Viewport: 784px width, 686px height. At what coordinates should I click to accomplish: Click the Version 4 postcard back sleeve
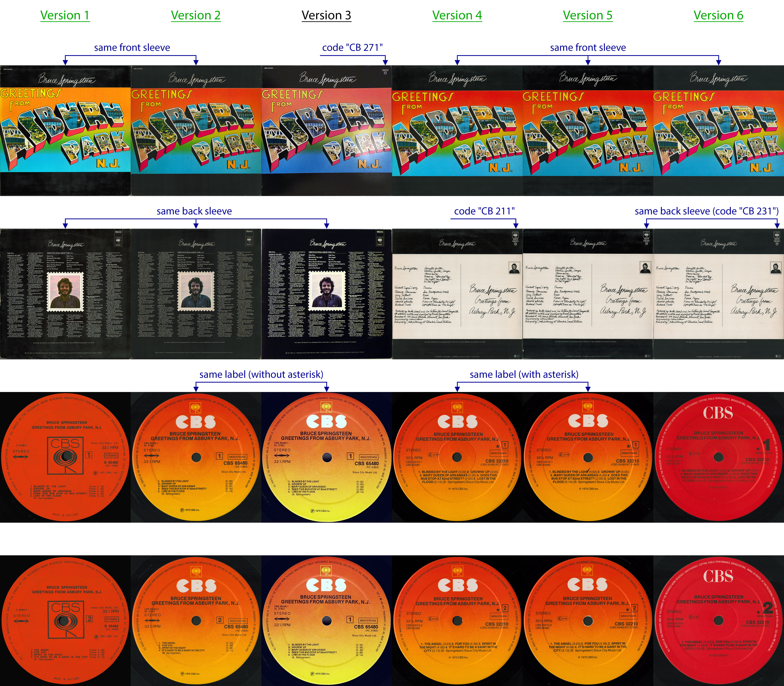[457, 294]
